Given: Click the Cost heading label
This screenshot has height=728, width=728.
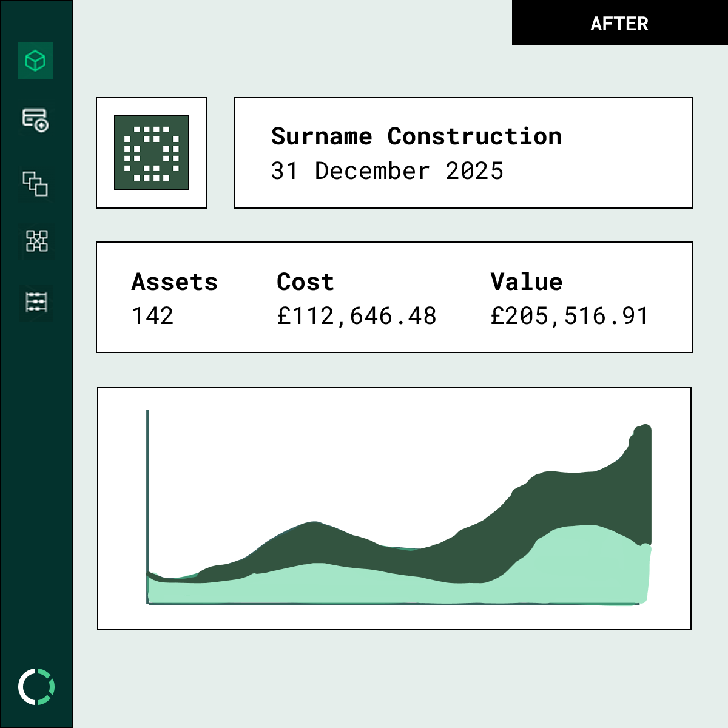Looking at the screenshot, I should click(x=305, y=282).
